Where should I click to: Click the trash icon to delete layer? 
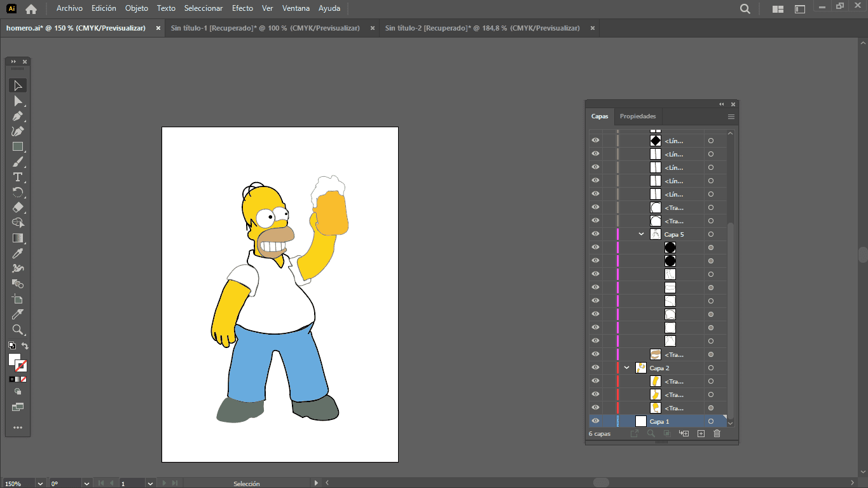717,433
